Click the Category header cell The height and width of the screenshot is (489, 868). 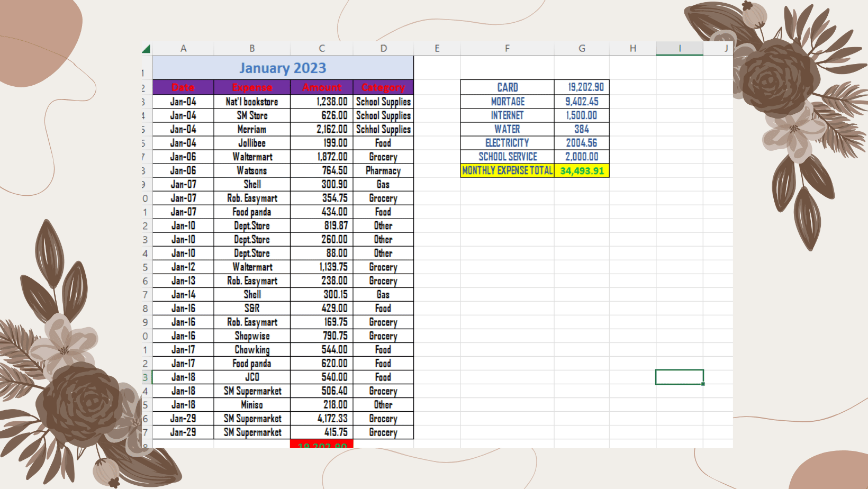(x=383, y=87)
